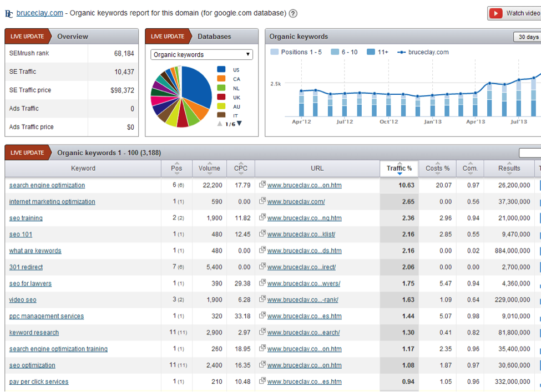Click the CA orange legend swatch

click(x=221, y=79)
